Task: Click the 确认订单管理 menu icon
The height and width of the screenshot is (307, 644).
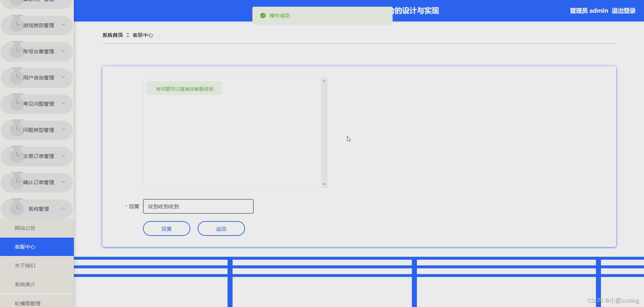Action: pyautogui.click(x=17, y=181)
